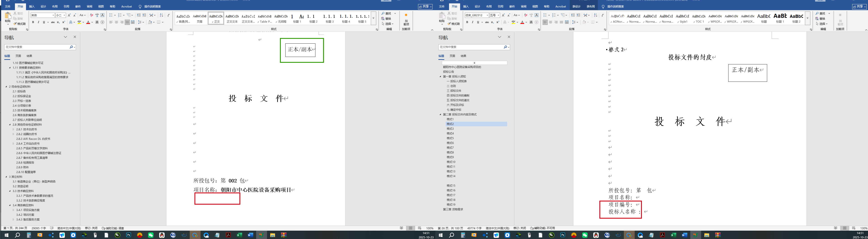Toggle bold in the left Word window
Screen dimensions: 868x239
tap(33, 22)
